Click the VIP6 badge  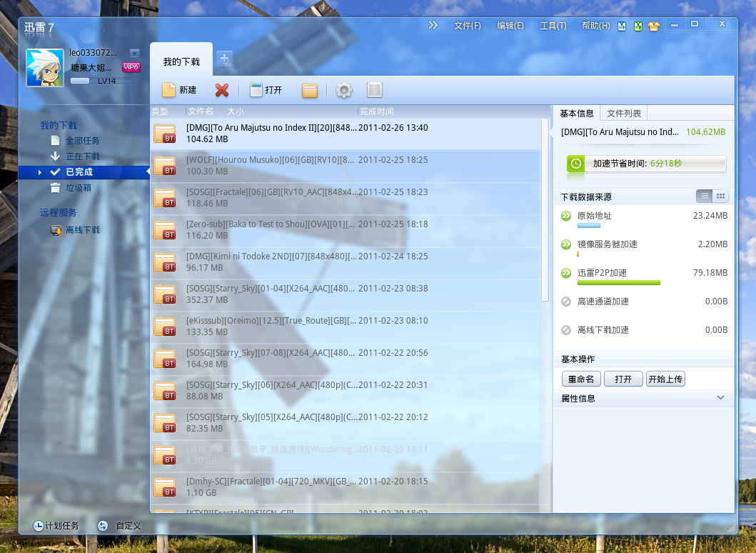click(x=131, y=67)
